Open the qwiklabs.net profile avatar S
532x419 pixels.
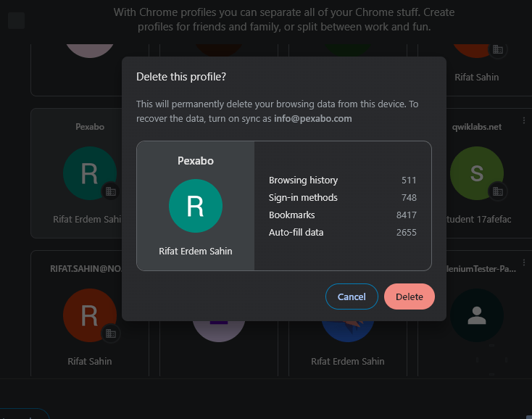pyautogui.click(x=477, y=173)
